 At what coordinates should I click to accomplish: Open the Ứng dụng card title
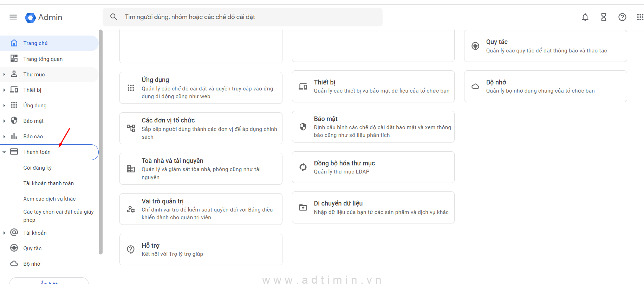(x=155, y=80)
